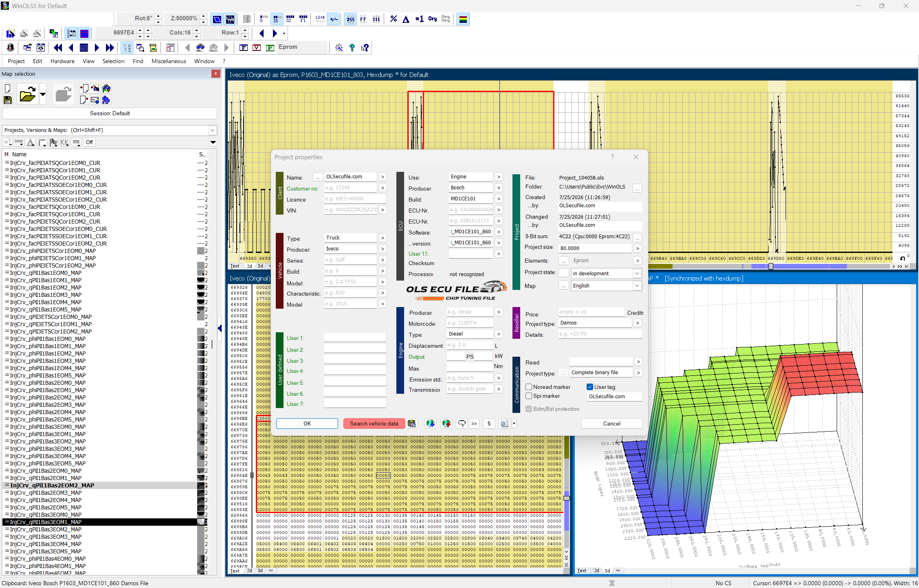Open the Selection menu
Viewport: 919px width, 588px height.
tap(113, 61)
